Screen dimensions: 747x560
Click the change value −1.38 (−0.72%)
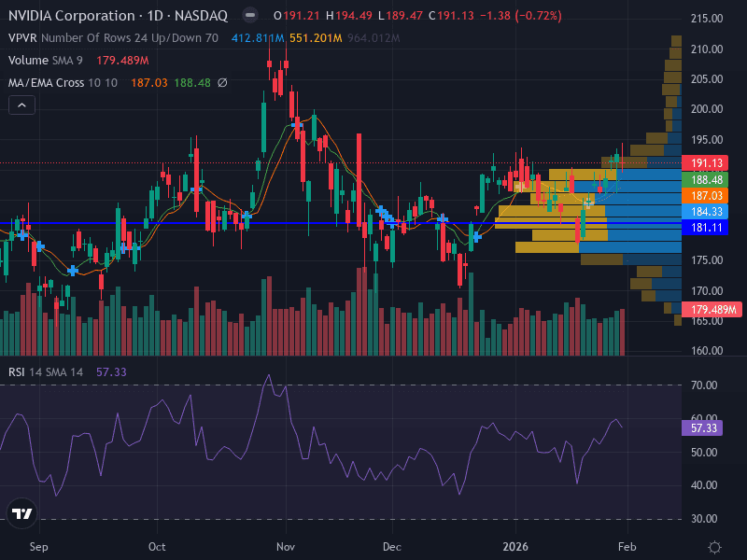(x=521, y=16)
